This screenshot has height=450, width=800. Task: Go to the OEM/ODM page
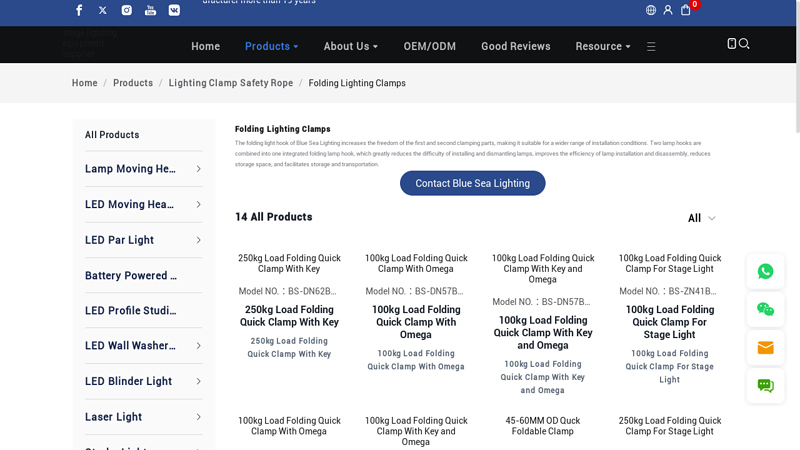pyautogui.click(x=429, y=46)
